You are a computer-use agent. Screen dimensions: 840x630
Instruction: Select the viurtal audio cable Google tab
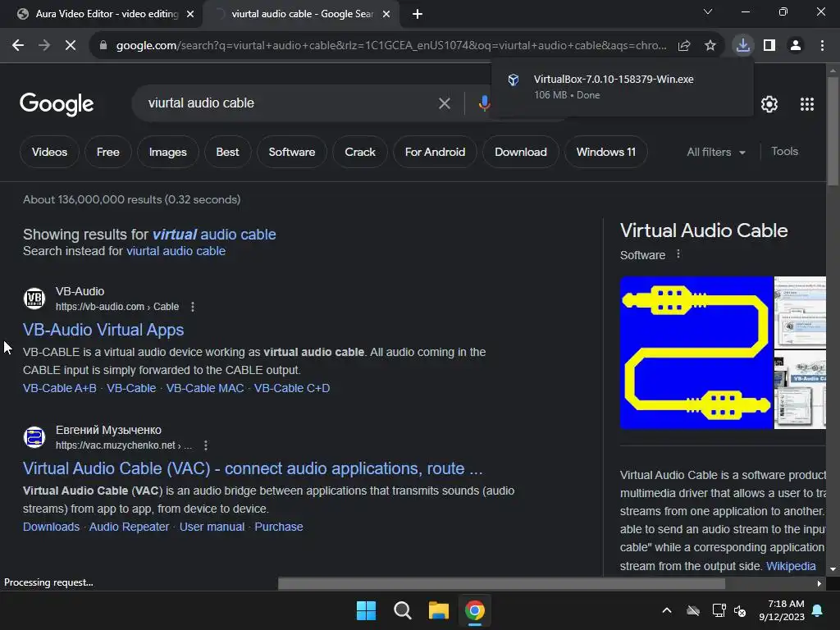tap(301, 14)
